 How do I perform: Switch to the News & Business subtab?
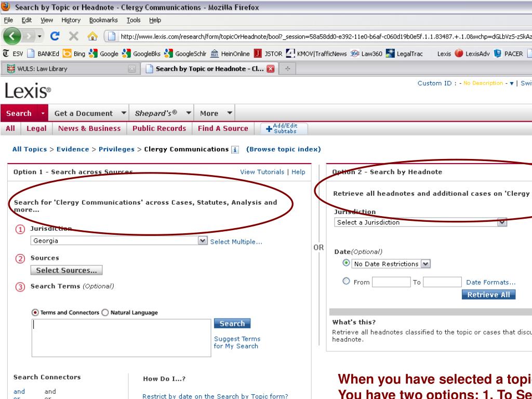pos(89,129)
